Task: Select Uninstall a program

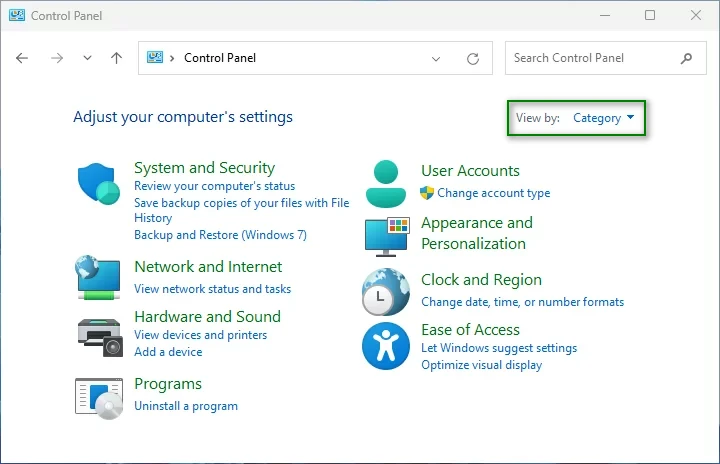Action: point(186,406)
